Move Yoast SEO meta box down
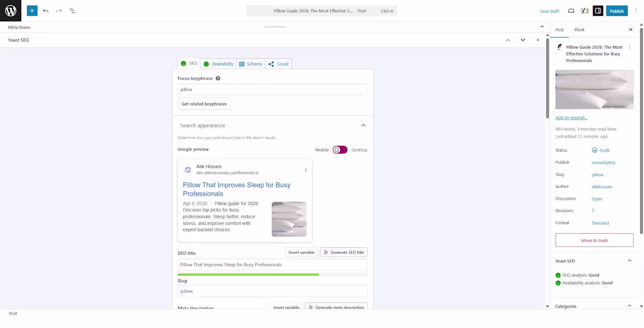 [x=523, y=40]
